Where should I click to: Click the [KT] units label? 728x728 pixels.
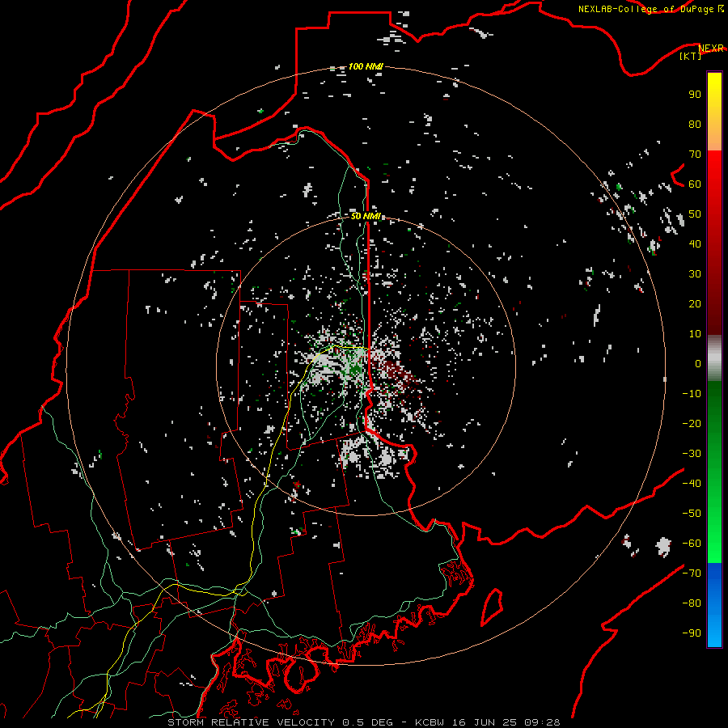[691, 56]
